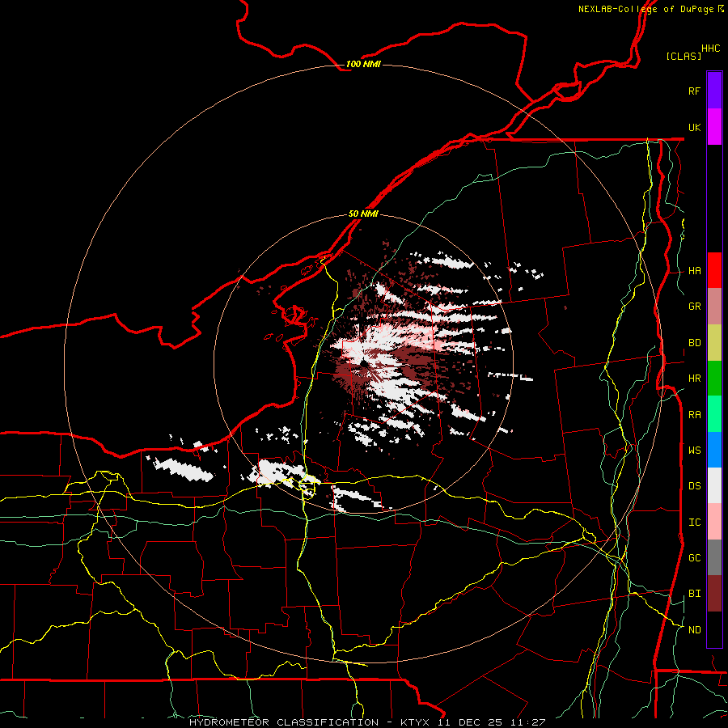Click the GC legend label

point(694,558)
